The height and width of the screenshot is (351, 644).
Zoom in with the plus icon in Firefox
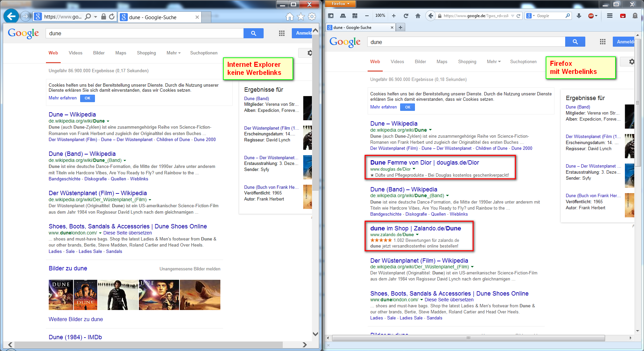(394, 16)
